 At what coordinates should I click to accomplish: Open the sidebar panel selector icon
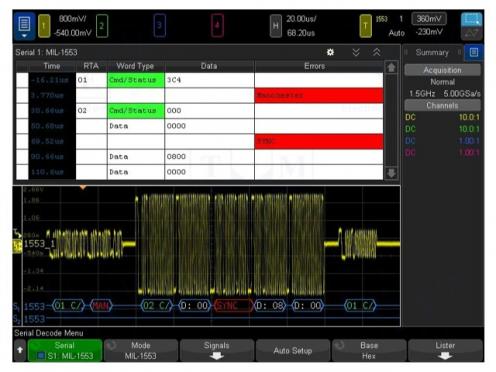[474, 52]
